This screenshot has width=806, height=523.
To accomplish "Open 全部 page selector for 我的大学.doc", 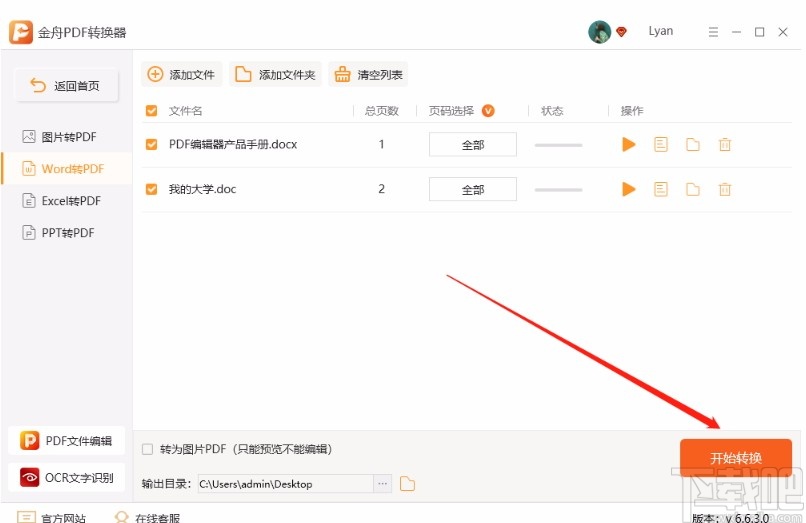I will [472, 189].
